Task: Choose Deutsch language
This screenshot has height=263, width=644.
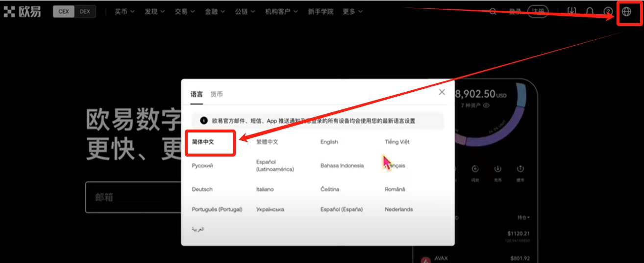Action: 202,189
